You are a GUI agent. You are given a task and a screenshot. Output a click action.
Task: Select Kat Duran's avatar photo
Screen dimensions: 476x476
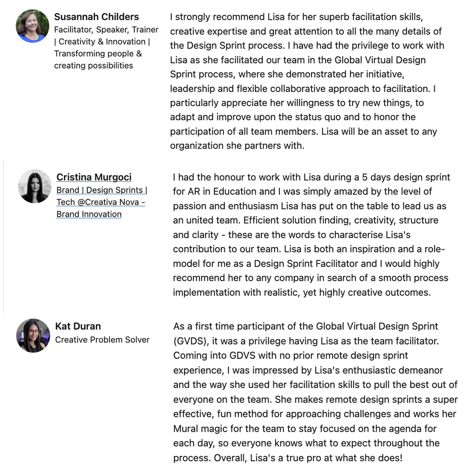click(x=33, y=335)
